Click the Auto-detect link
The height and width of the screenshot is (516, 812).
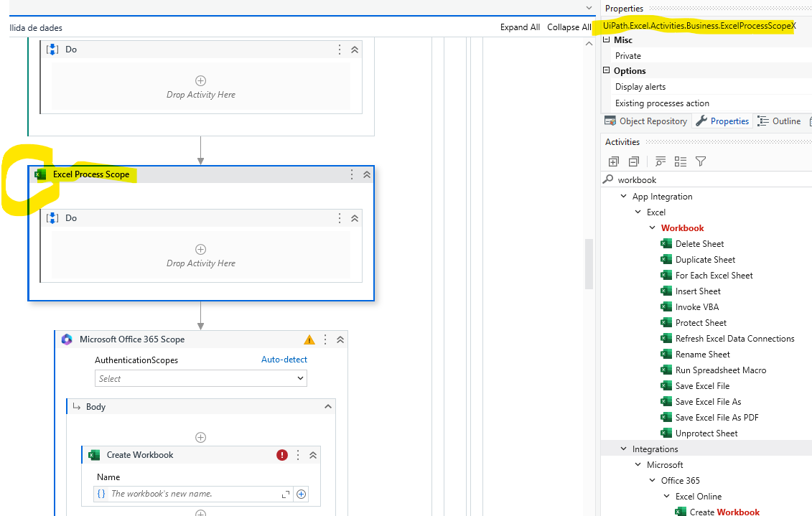[x=284, y=359]
